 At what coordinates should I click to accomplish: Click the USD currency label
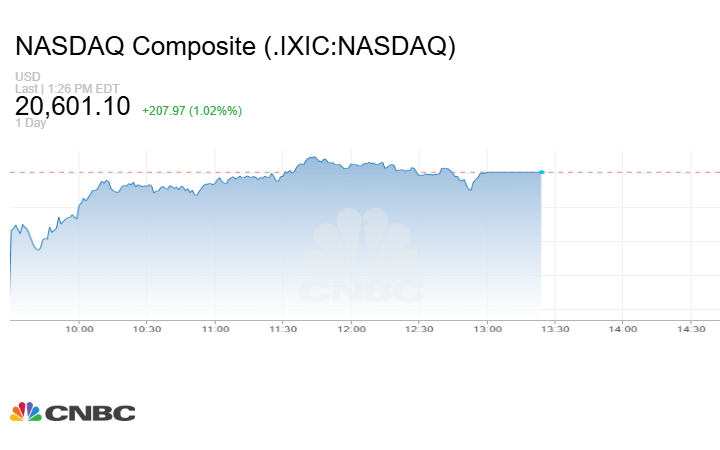coord(27,77)
